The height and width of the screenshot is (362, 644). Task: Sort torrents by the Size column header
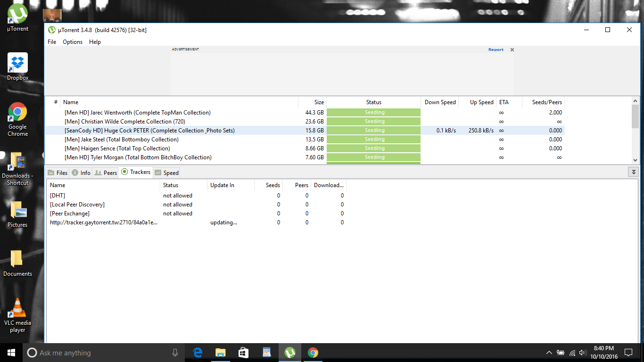(x=312, y=102)
